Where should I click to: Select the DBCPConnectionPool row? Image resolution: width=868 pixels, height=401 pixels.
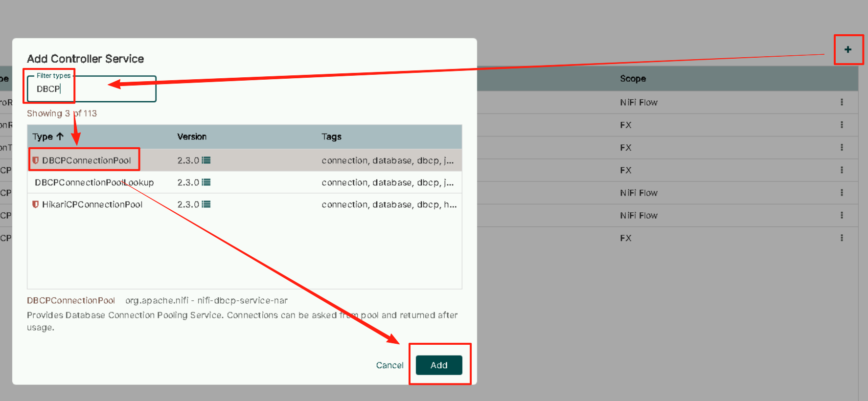point(245,160)
